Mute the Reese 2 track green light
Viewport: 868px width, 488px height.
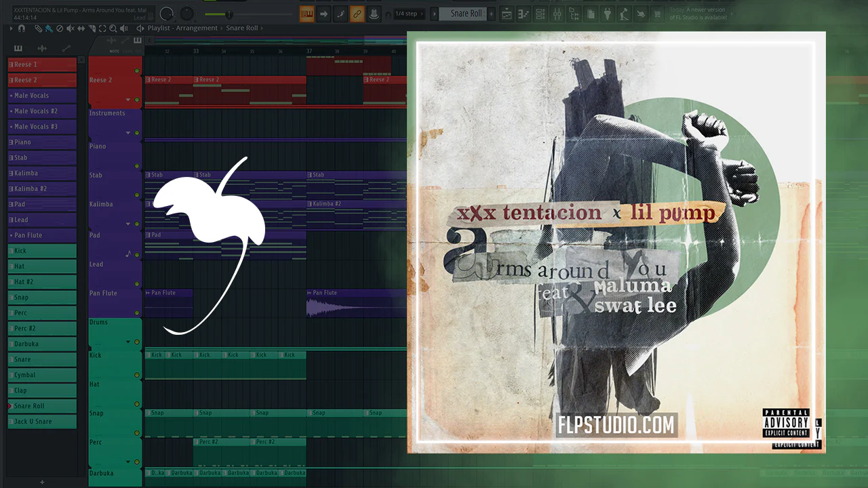click(137, 100)
